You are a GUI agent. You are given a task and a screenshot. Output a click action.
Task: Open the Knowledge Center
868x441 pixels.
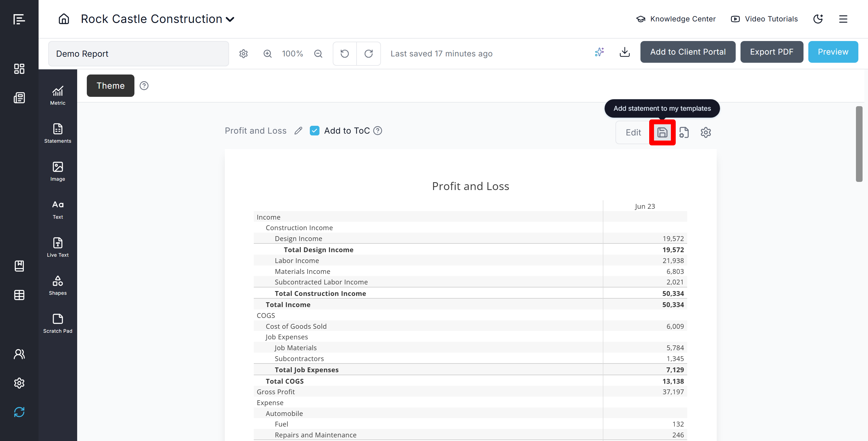click(676, 19)
